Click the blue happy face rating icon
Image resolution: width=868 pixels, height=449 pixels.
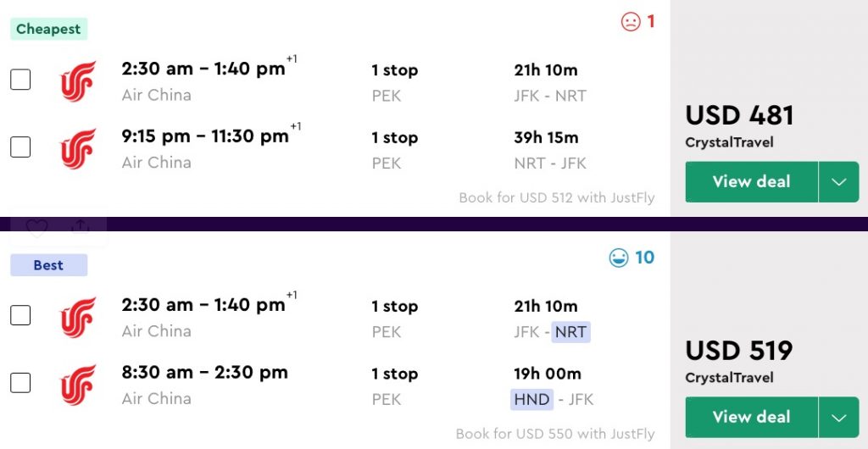tap(619, 258)
